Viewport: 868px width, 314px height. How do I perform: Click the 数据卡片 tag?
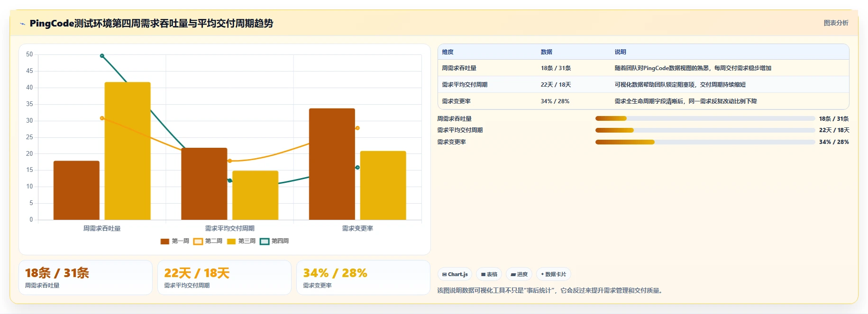[553, 274]
